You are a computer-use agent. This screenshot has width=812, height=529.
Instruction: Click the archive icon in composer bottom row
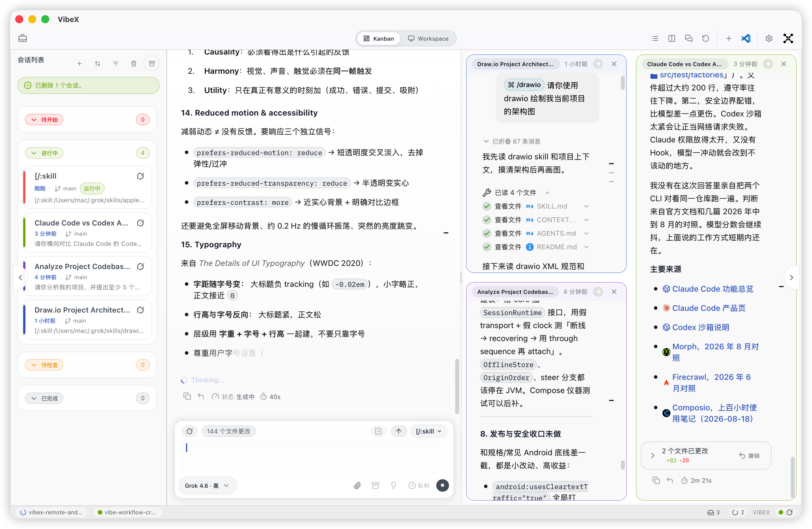[375, 485]
